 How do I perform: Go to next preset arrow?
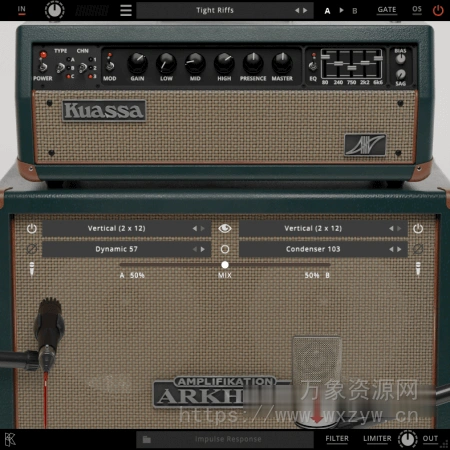[x=305, y=10]
